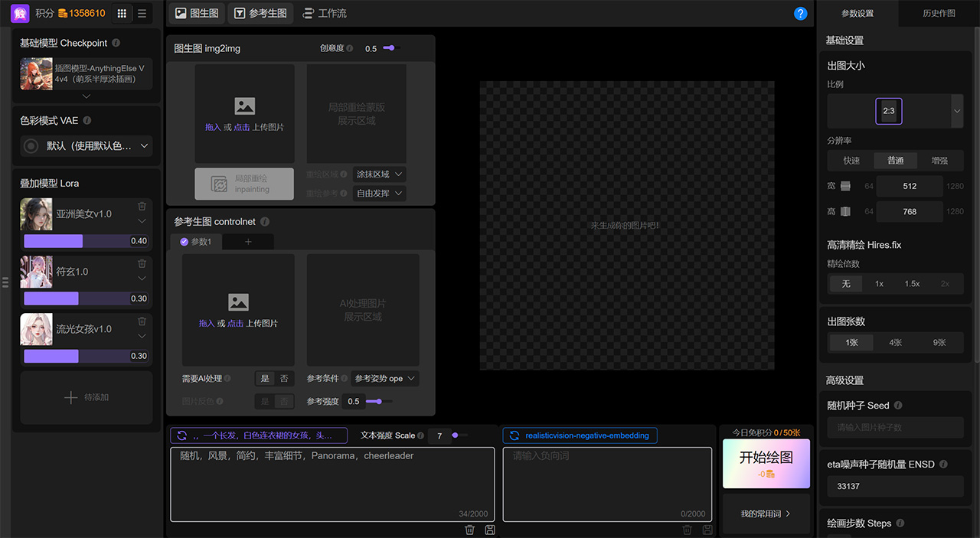
Task: Expand the 比例 aspect ratio dropdown
Action: click(x=957, y=111)
